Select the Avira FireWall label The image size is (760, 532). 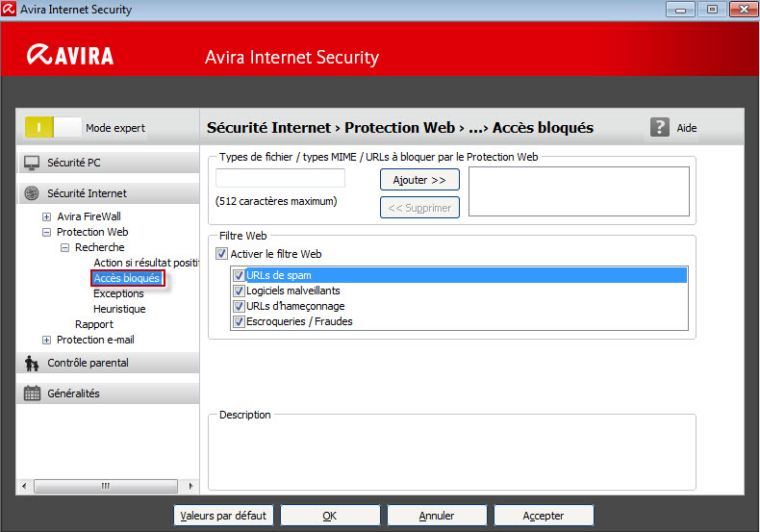coord(89,216)
